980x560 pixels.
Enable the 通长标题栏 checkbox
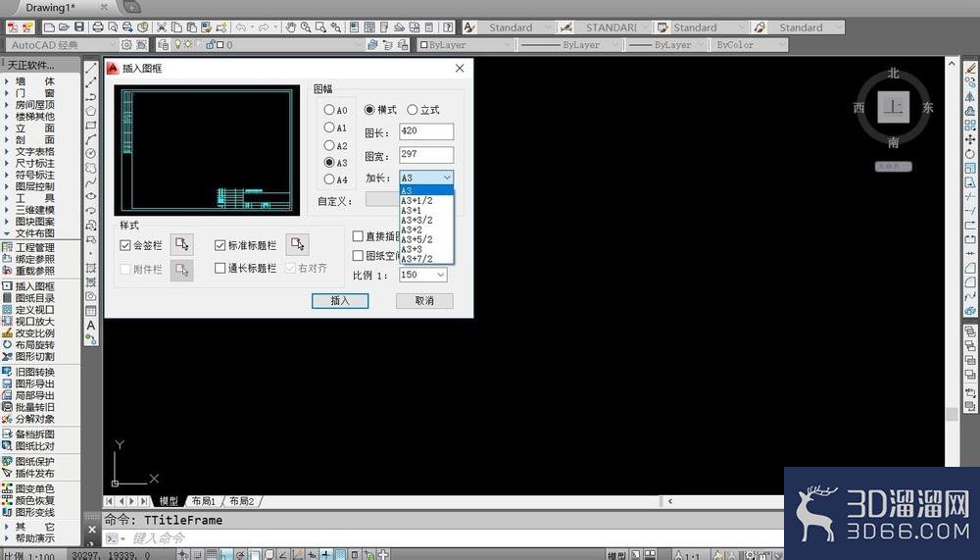pos(220,268)
